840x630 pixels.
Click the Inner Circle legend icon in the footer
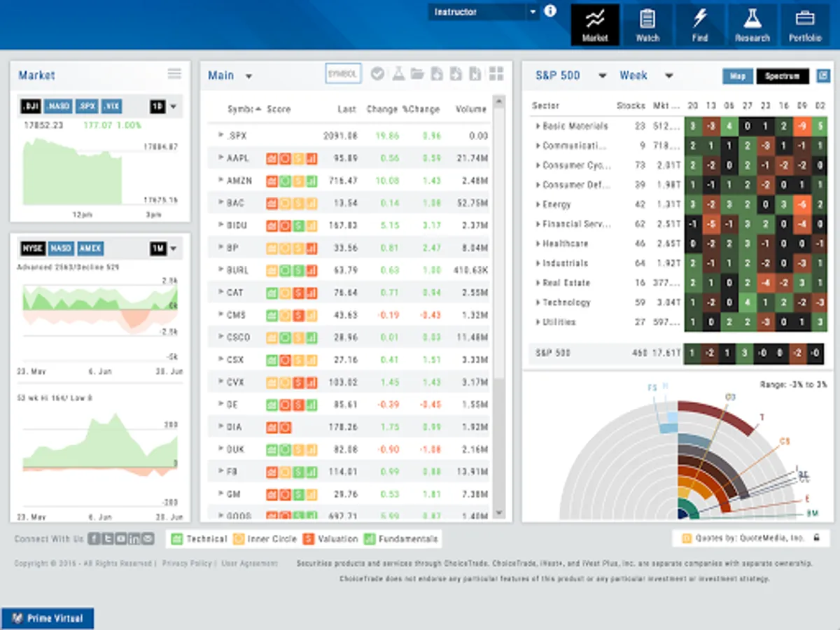pos(238,539)
